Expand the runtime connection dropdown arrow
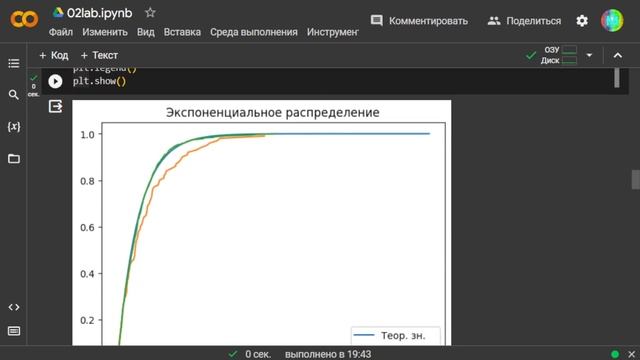The height and width of the screenshot is (360, 640). [589, 55]
